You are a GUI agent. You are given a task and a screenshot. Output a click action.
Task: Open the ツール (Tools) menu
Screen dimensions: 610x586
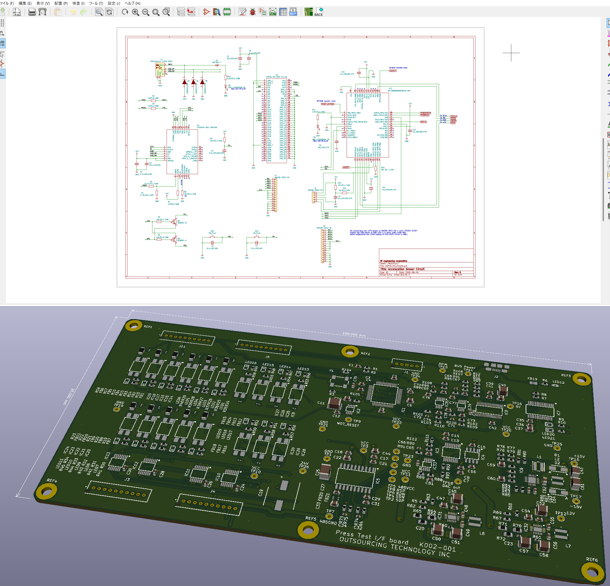click(x=96, y=3)
